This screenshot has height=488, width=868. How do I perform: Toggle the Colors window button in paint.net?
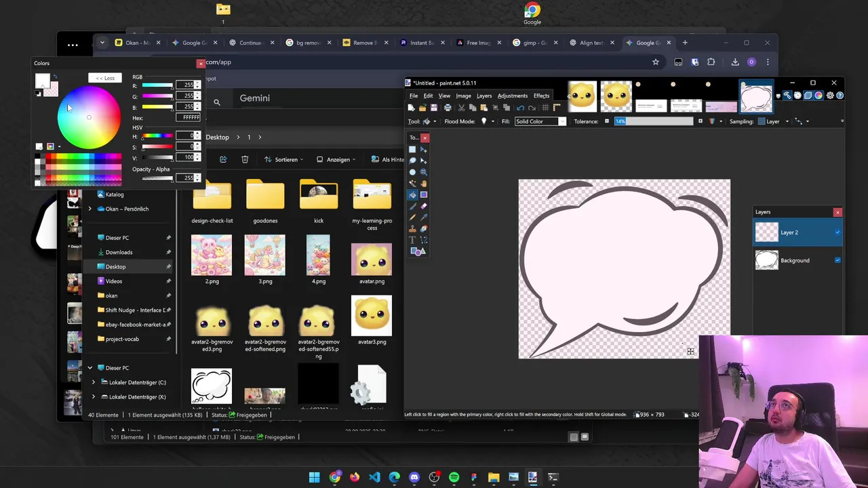pyautogui.click(x=818, y=96)
